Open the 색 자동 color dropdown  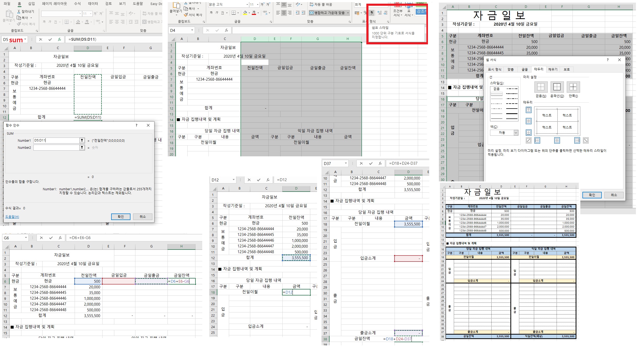[516, 133]
